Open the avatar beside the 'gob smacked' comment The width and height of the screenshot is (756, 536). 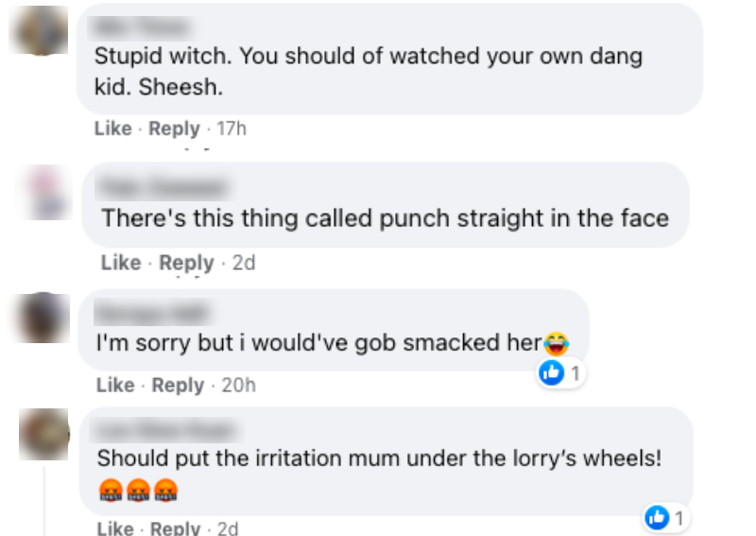click(44, 317)
